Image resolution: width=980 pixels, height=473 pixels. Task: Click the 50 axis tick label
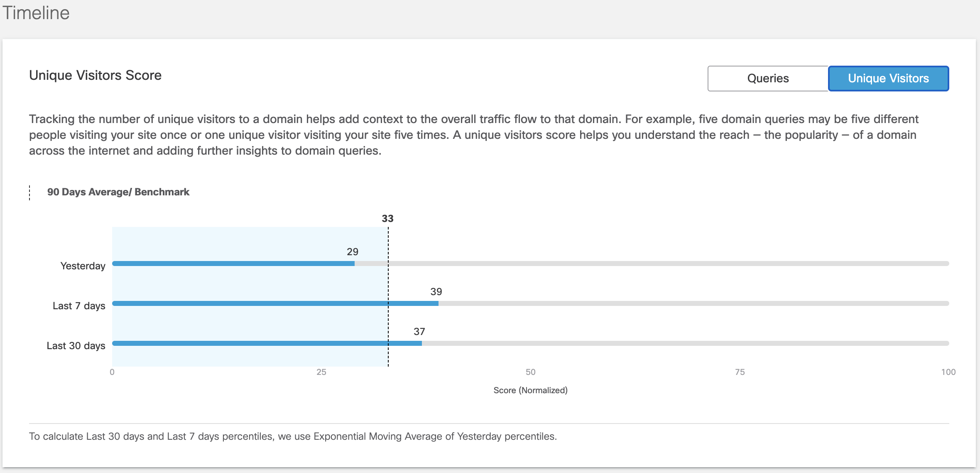(530, 372)
